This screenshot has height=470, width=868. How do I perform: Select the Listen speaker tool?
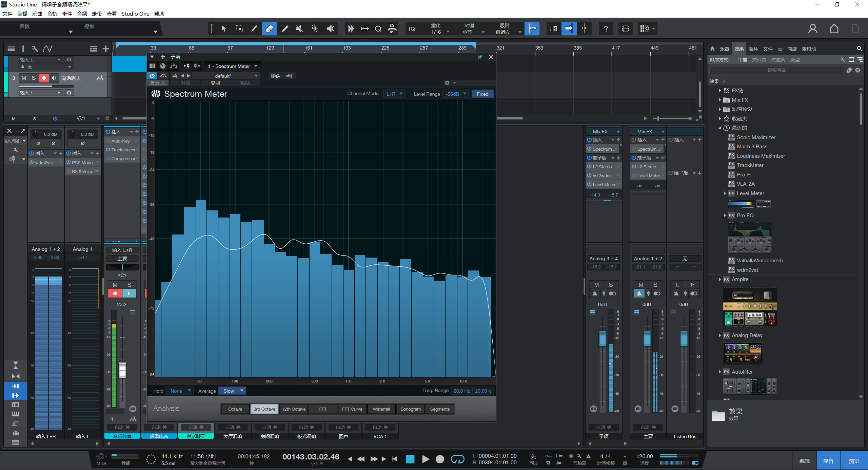click(x=330, y=29)
